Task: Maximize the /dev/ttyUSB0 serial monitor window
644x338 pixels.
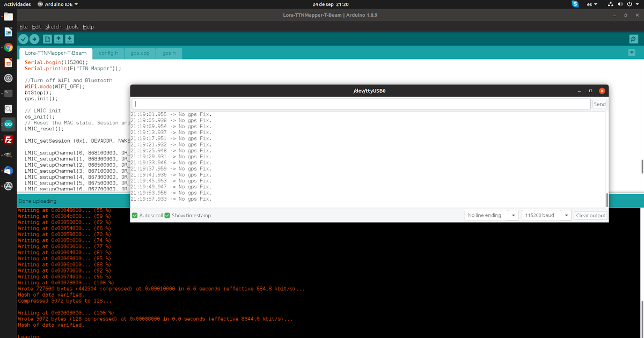Action: point(591,91)
